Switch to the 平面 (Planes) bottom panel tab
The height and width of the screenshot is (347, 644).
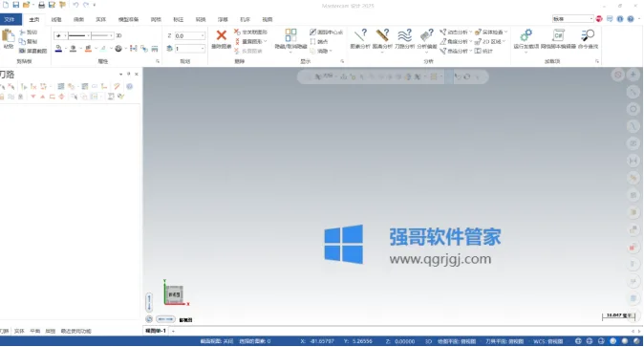[35, 331]
